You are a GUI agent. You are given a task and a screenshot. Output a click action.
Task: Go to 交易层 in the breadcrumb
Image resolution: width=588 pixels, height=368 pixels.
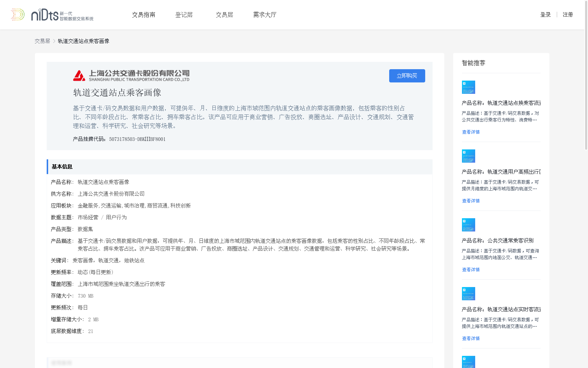[x=42, y=41]
